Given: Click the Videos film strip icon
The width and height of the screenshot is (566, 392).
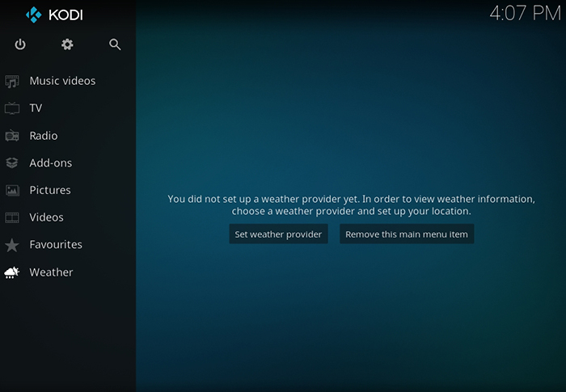Looking at the screenshot, I should pos(12,217).
